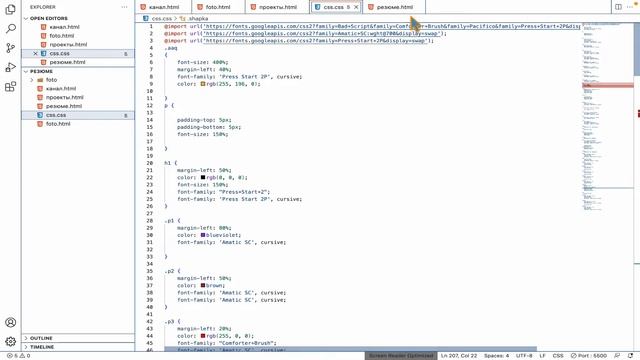Click line number 20 in the gutter
The width and height of the screenshot is (640, 360).
tap(149, 163)
